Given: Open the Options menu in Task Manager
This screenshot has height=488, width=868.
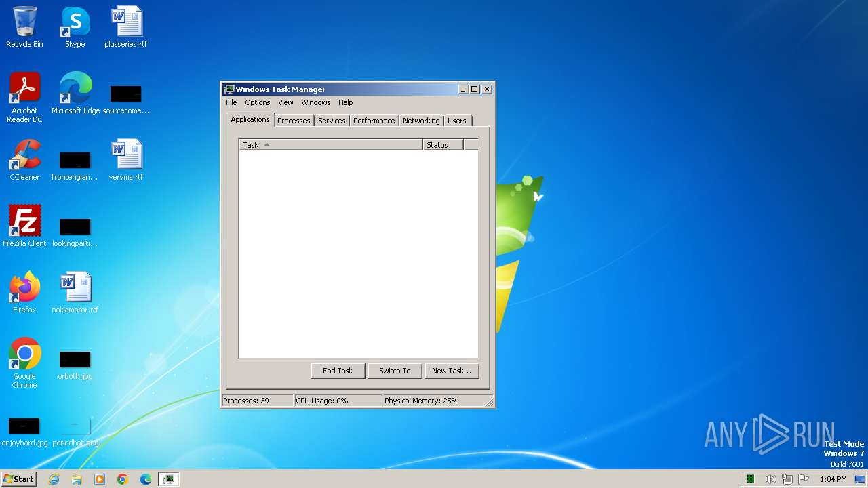Looking at the screenshot, I should coord(258,102).
